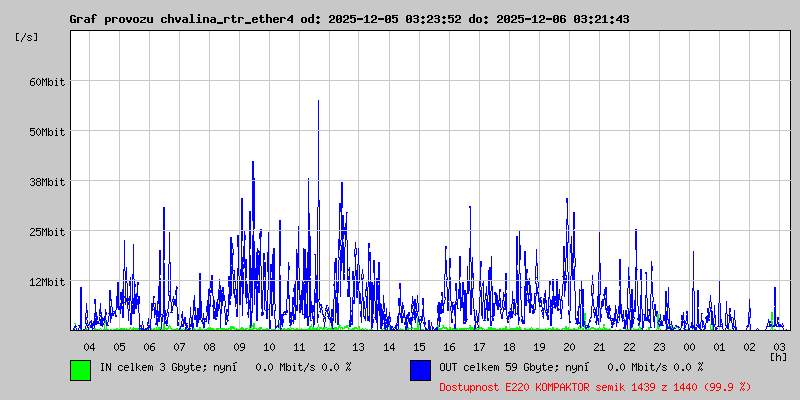
Task: Select hour 20 on the time axis
Action: [x=569, y=346]
